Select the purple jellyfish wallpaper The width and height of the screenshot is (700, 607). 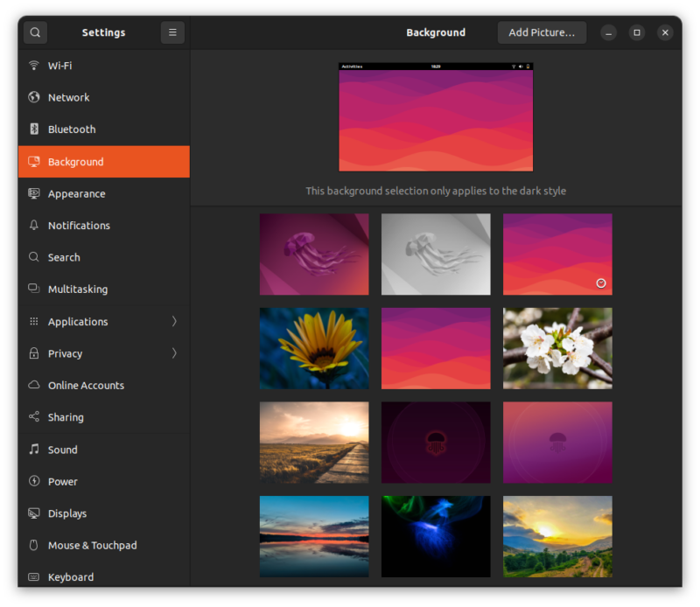tap(314, 254)
